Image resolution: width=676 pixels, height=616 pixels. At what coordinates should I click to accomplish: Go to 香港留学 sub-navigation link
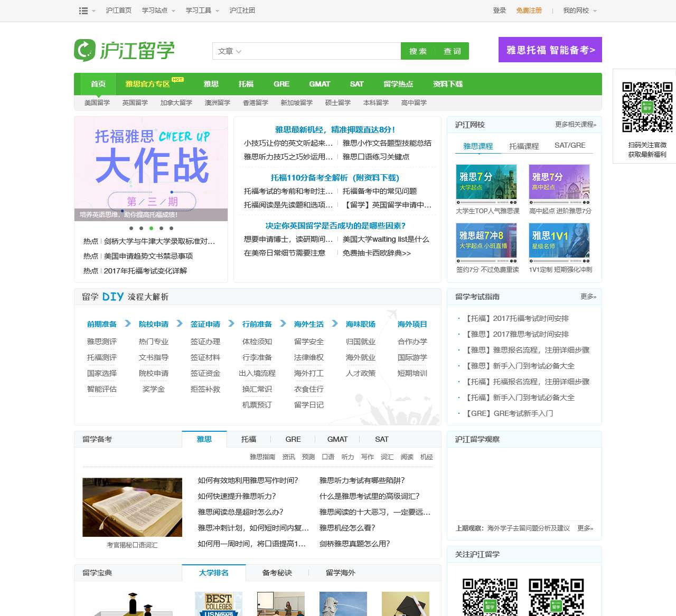(256, 103)
